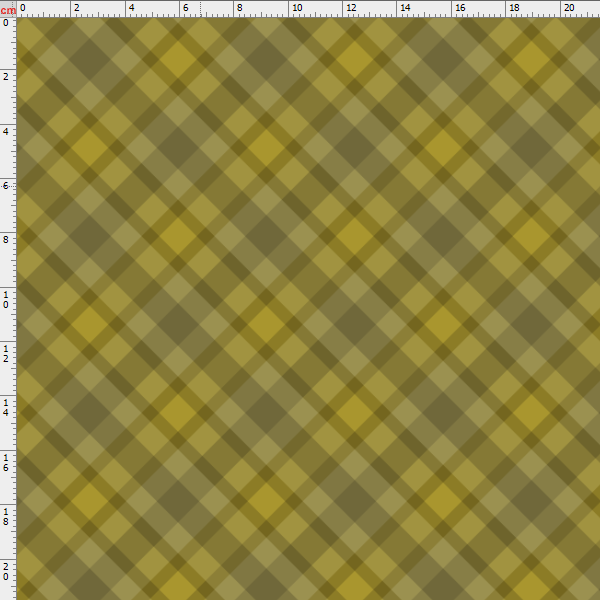Click the 14 mark on the vertical ruler
The image size is (600, 600).
pyautogui.click(x=5, y=408)
